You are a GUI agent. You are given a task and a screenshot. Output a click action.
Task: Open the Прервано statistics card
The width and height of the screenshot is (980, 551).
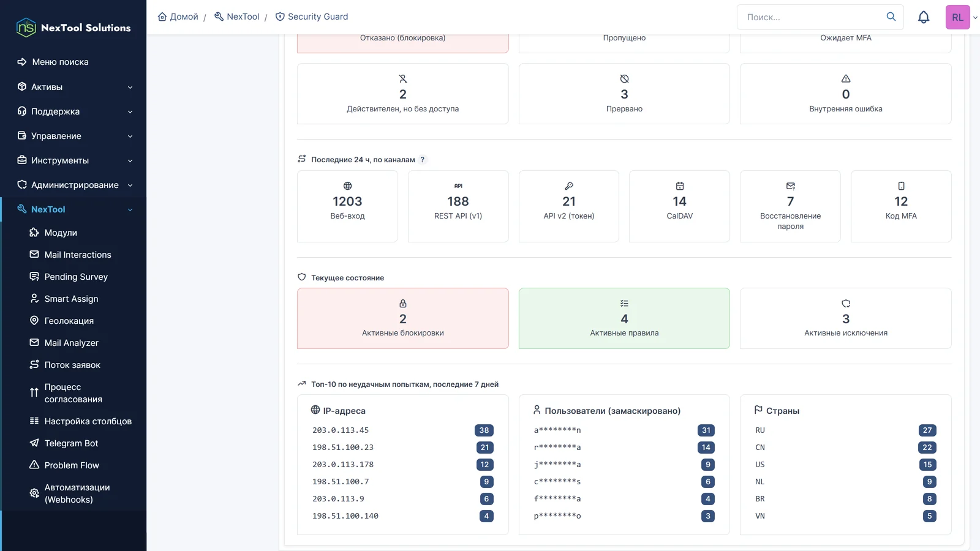(624, 94)
